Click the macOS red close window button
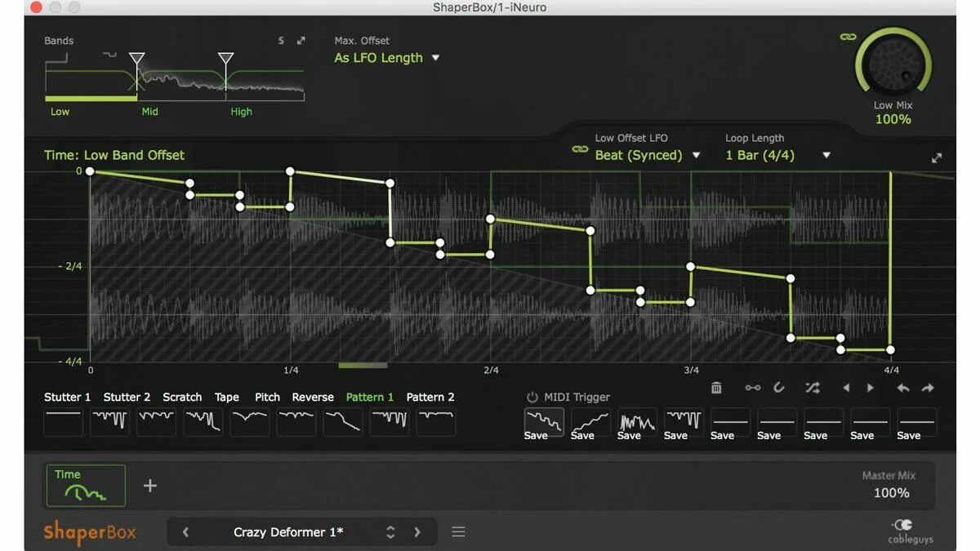Image resolution: width=980 pixels, height=551 pixels. tap(35, 7)
